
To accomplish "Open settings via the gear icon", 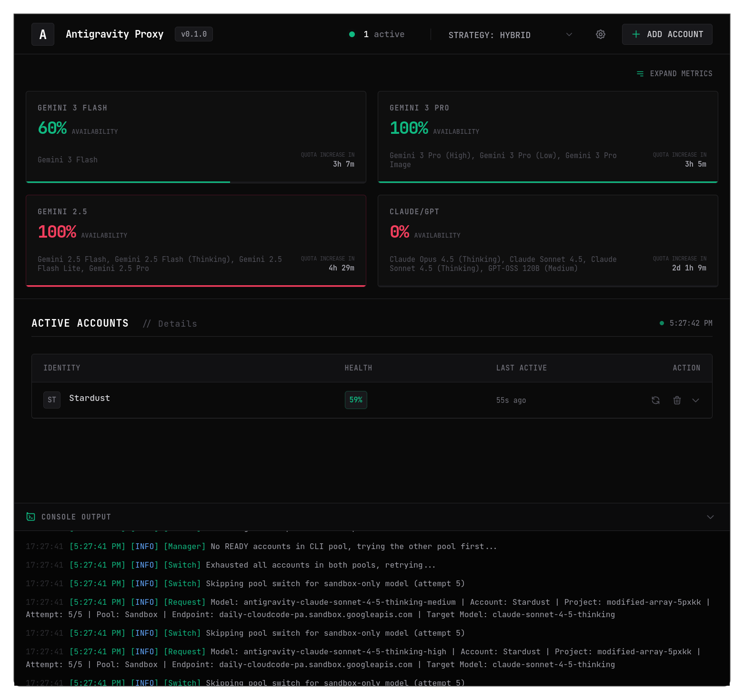I will 601,34.
